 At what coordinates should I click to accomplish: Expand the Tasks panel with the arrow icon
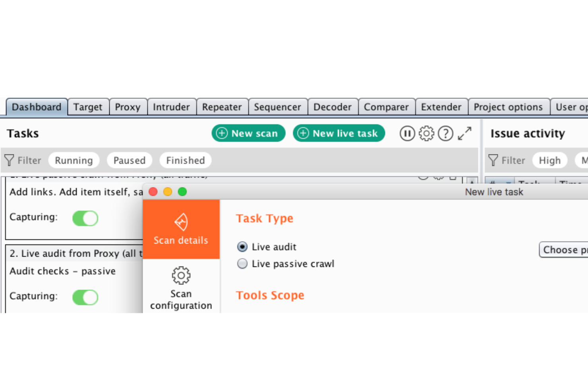464,133
